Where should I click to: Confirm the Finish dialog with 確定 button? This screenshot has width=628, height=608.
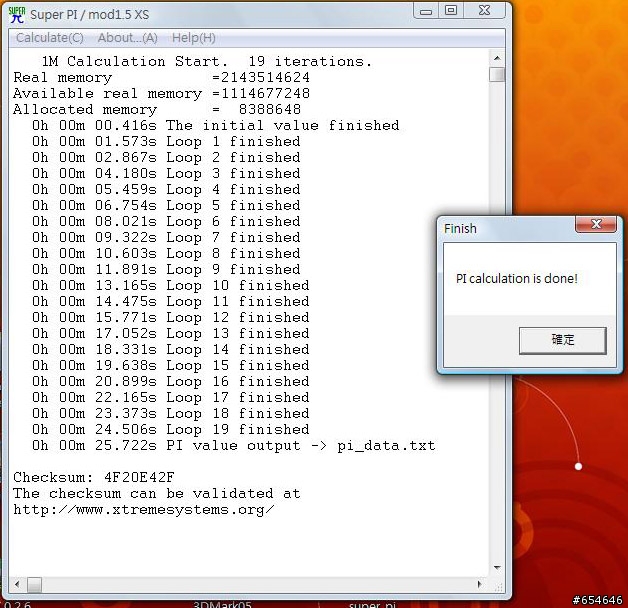(x=563, y=340)
